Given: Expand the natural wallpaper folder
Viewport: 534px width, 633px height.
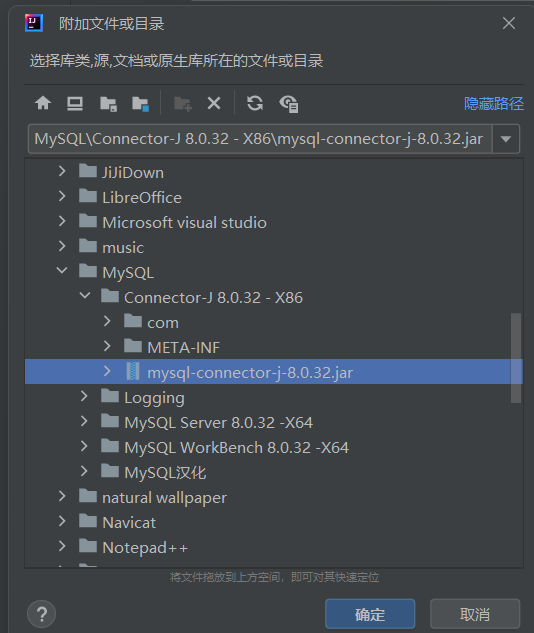Looking at the screenshot, I should pyautogui.click(x=62, y=497).
